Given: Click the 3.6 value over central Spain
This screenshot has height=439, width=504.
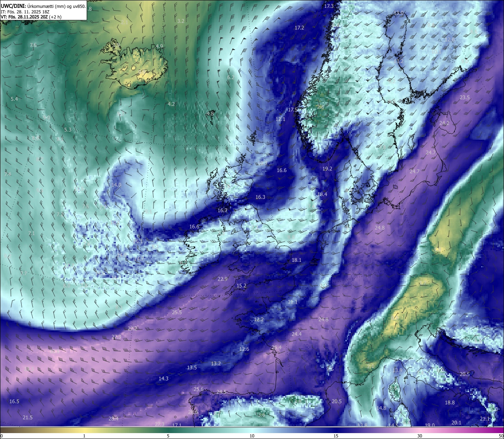Looking at the screenshot, I should pyautogui.click(x=261, y=415).
